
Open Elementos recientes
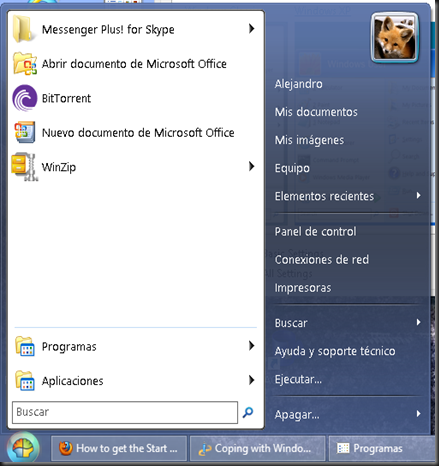tap(324, 196)
